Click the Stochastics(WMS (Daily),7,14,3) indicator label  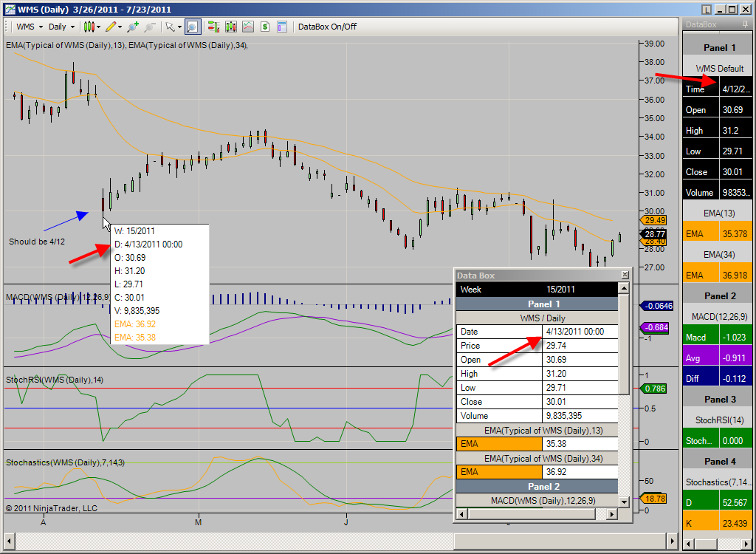click(x=65, y=462)
